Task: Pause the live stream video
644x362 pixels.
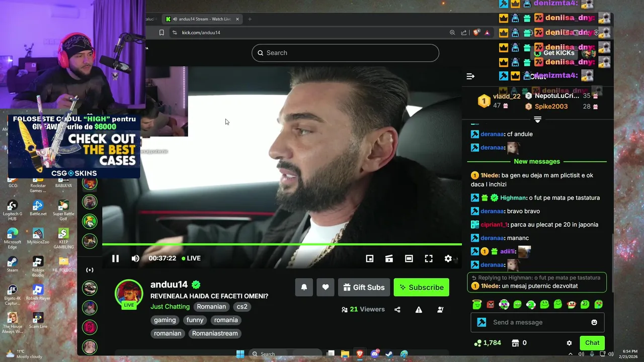Action: (115, 258)
